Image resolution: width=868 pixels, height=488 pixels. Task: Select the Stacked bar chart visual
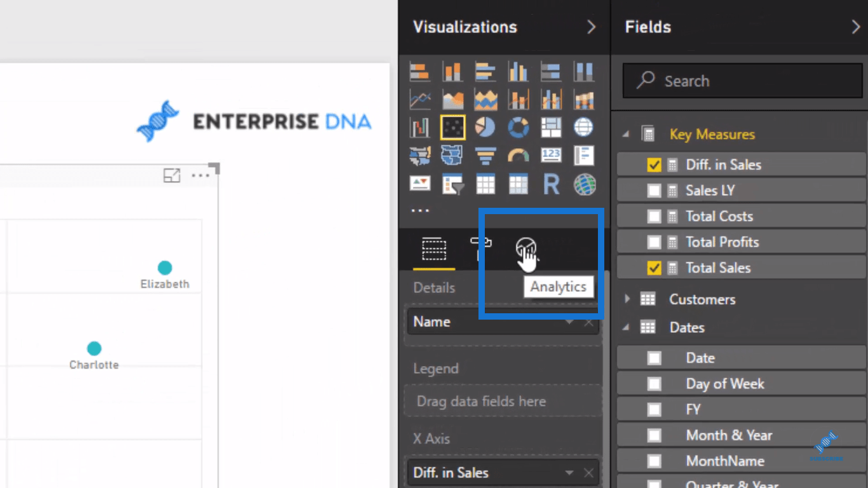419,71
